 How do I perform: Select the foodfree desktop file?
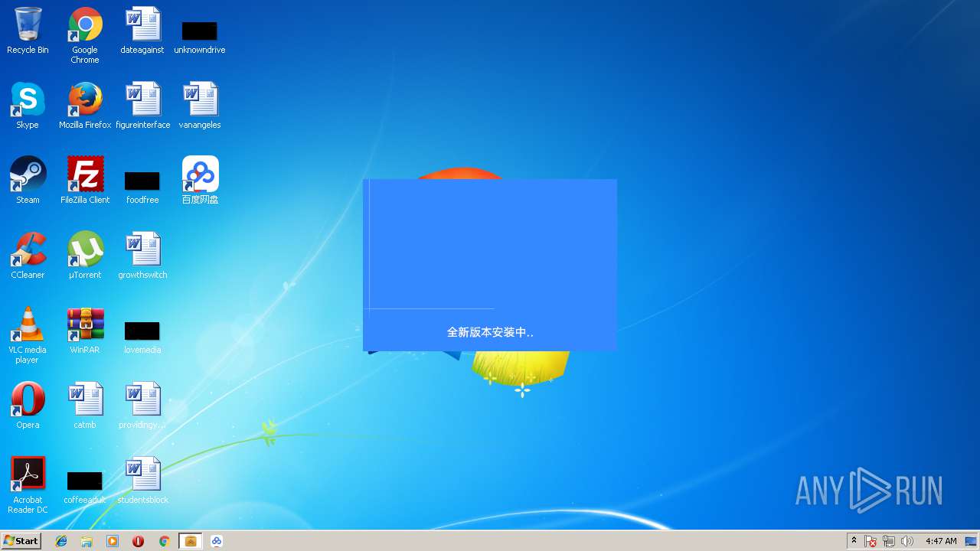pos(142,187)
